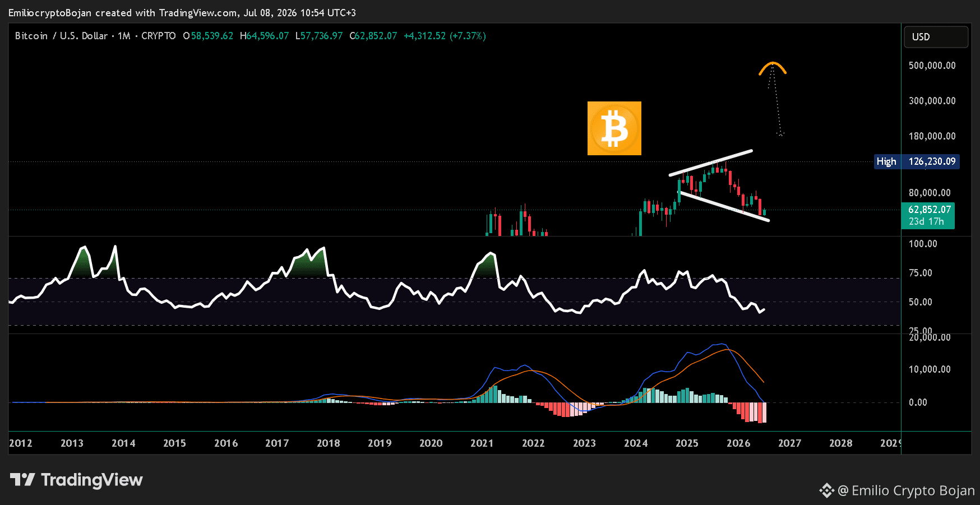
Task: Click the 2018 label on the time axis
Action: click(329, 443)
